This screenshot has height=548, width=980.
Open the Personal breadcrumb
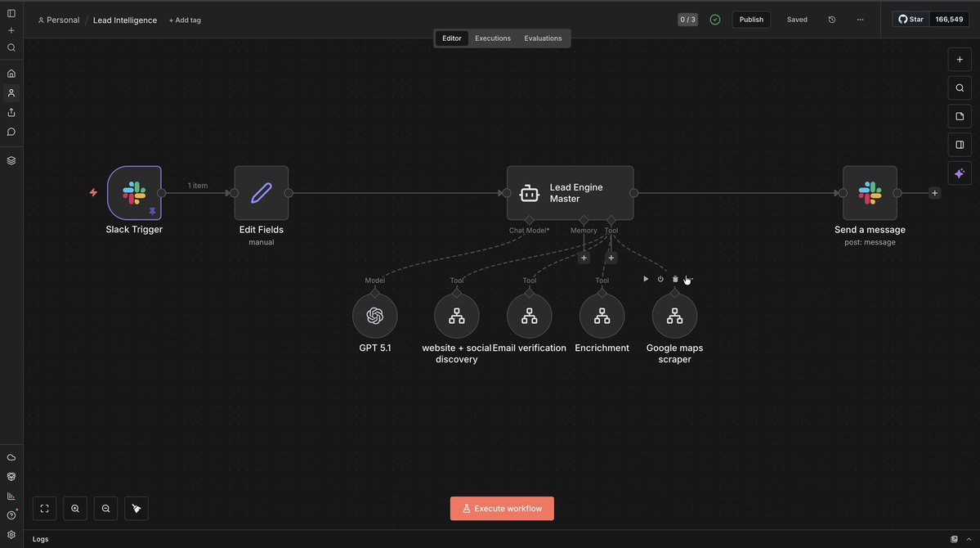tap(59, 20)
